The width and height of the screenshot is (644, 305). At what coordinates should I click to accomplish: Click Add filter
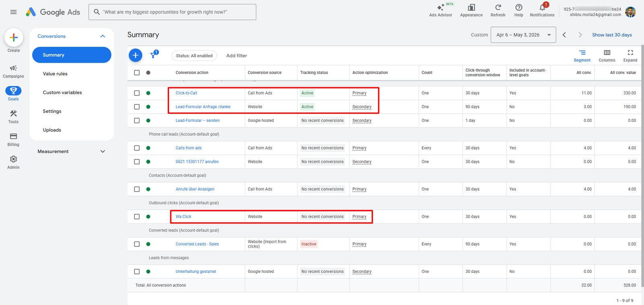tap(237, 56)
